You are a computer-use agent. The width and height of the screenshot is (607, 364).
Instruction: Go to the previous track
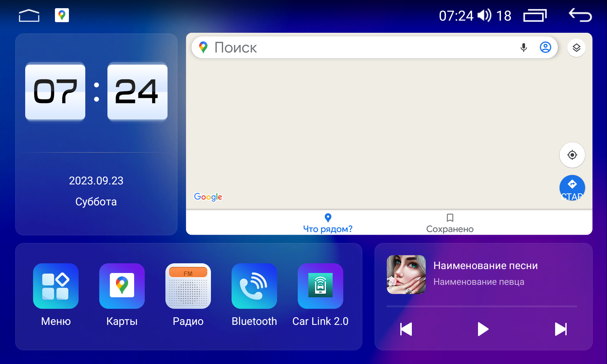[406, 329]
